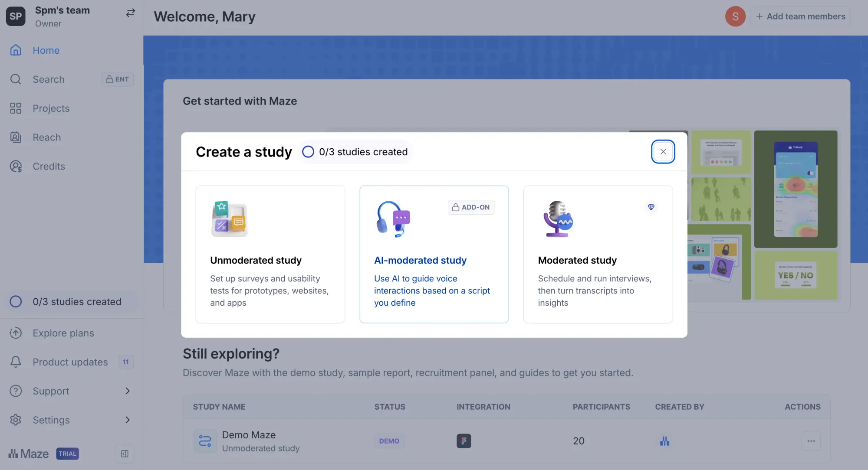Image resolution: width=868 pixels, height=470 pixels.
Task: Expand the Settings submenu chevron
Action: [x=128, y=420]
